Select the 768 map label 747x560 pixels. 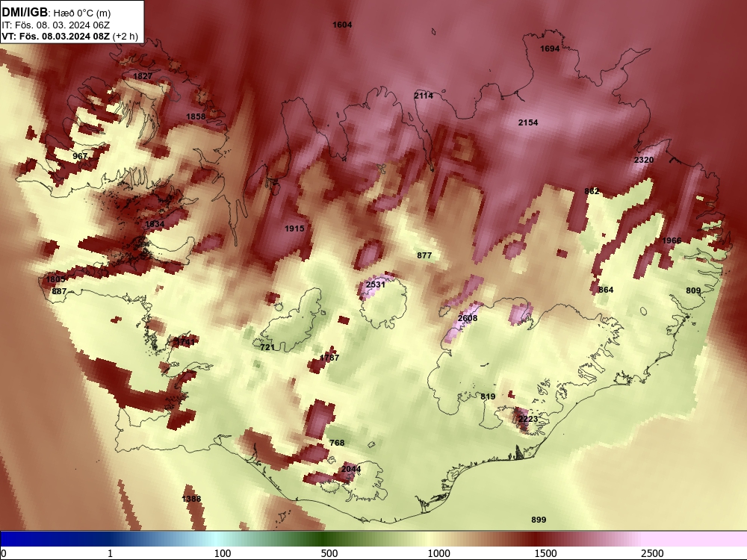[337, 443]
